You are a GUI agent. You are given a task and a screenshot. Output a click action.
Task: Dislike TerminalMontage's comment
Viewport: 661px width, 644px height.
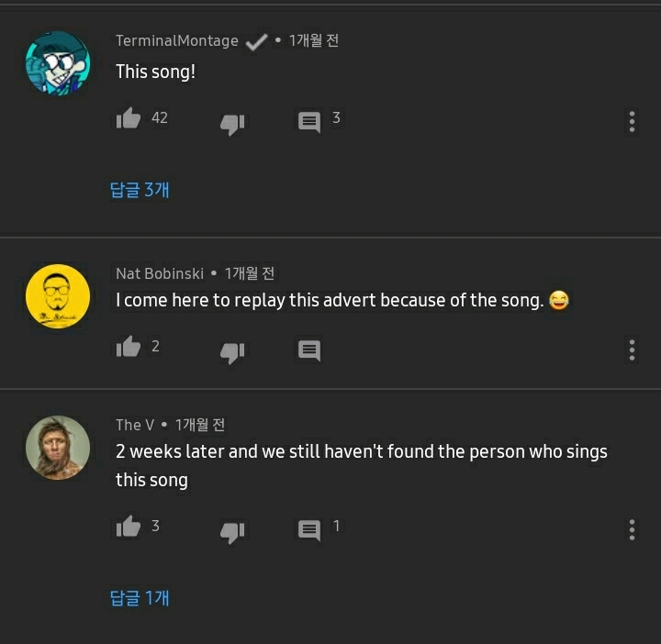tap(232, 122)
